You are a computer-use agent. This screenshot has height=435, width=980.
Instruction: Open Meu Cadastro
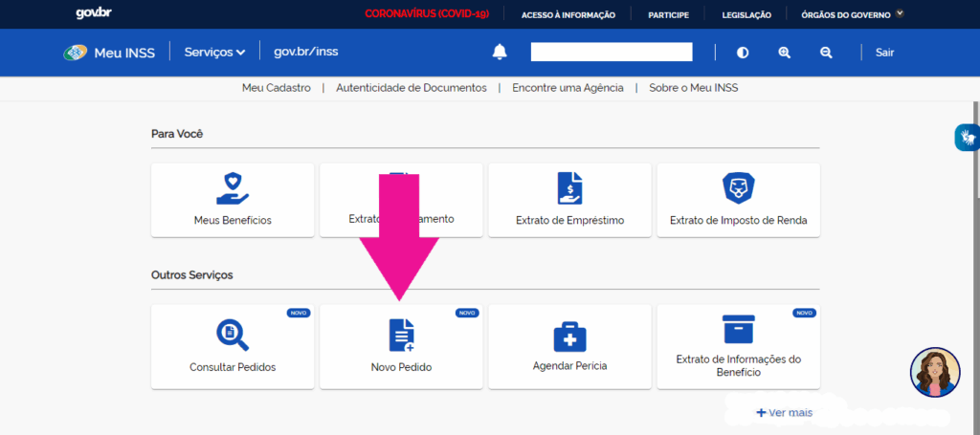pos(277,88)
